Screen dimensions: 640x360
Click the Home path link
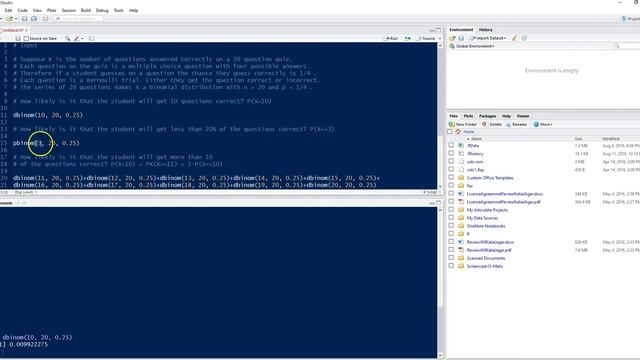(469, 131)
